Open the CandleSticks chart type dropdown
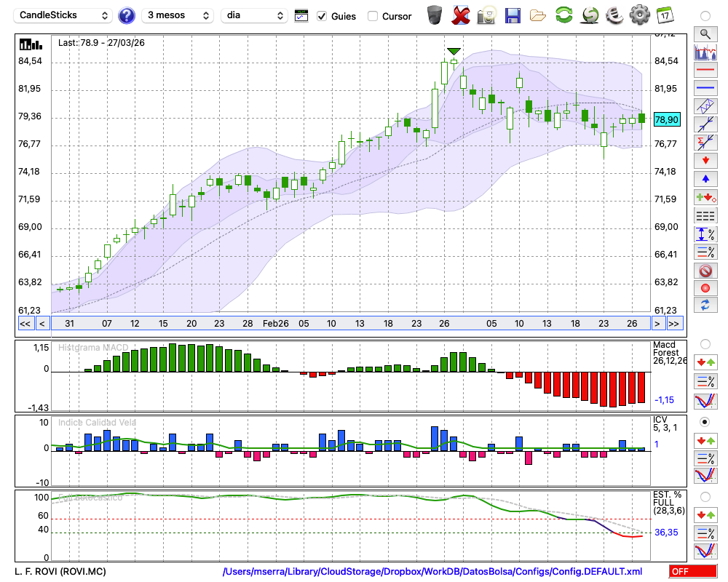Image resolution: width=728 pixels, height=582 pixels. 64,15
